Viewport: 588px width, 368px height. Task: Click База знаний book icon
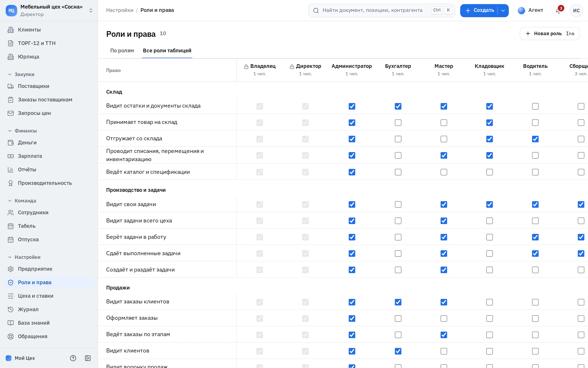(10, 323)
